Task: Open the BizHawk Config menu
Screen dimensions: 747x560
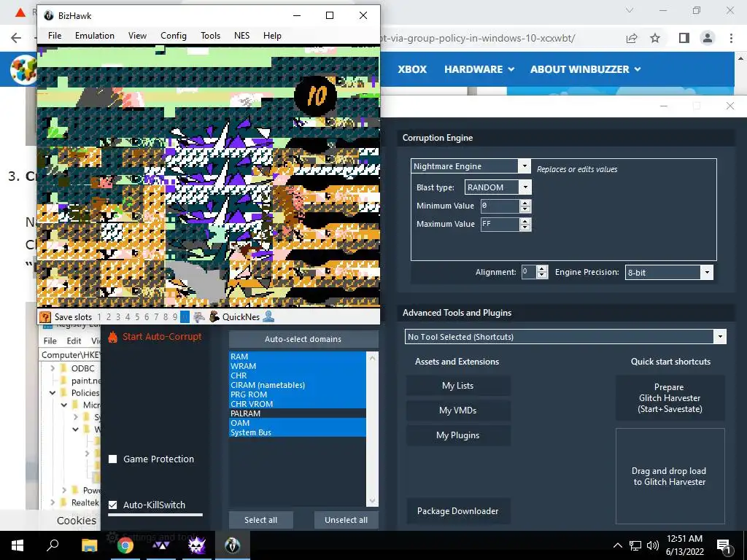Action: (x=174, y=36)
